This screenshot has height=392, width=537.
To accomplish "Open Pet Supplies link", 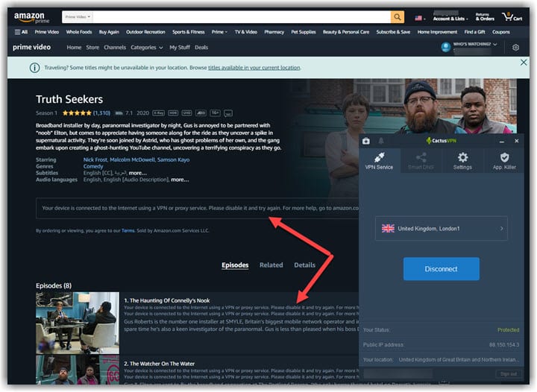I will [304, 32].
